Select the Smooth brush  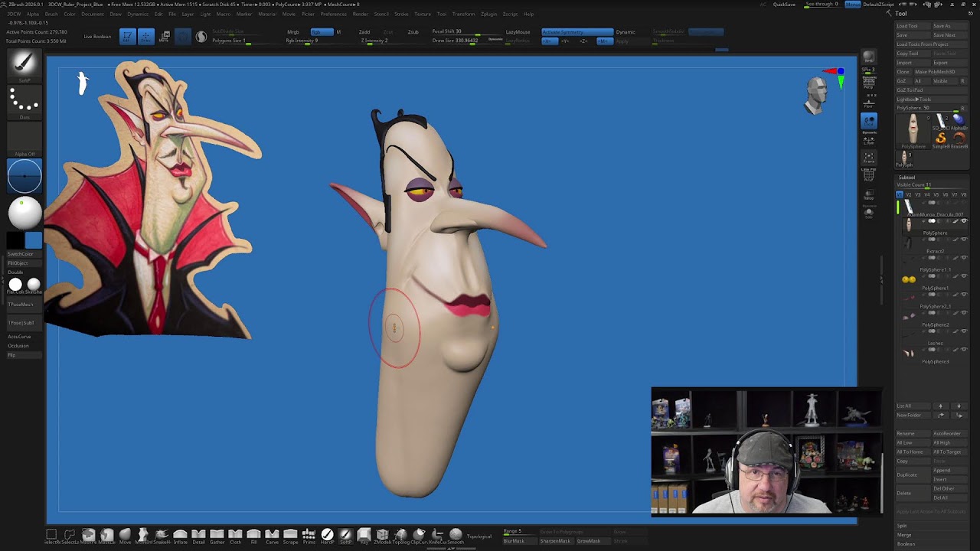click(x=456, y=536)
